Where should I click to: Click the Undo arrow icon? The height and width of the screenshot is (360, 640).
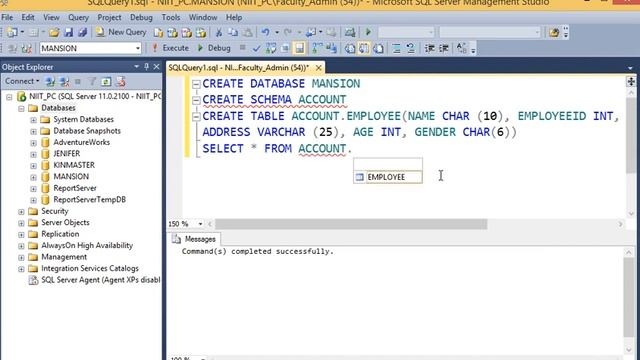pos(265,32)
